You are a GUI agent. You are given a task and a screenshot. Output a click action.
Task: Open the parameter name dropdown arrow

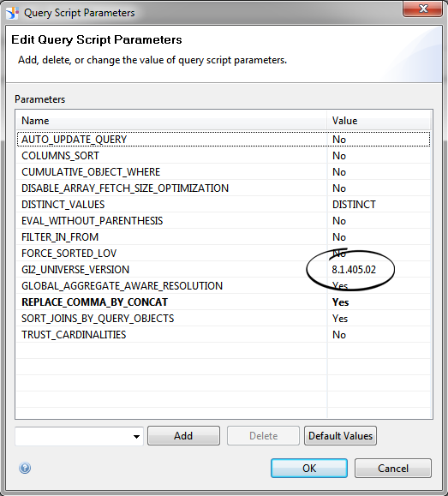[136, 436]
